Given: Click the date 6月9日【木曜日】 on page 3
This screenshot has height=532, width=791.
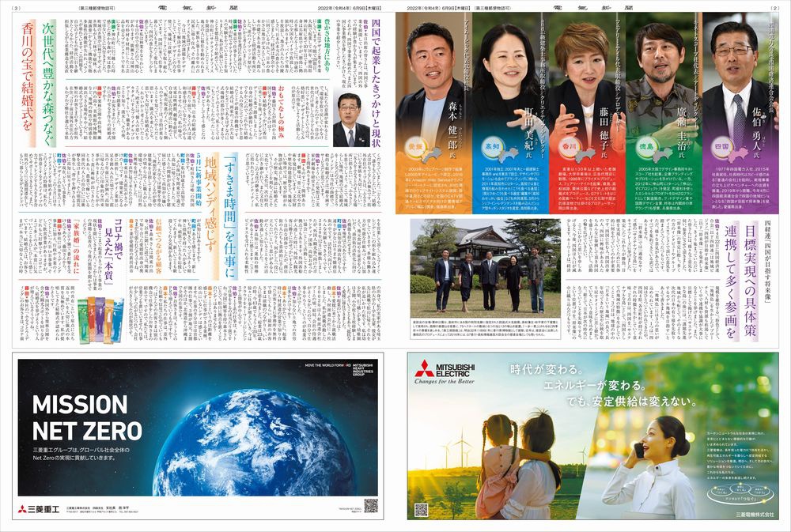Looking at the screenshot, I should (367, 8).
